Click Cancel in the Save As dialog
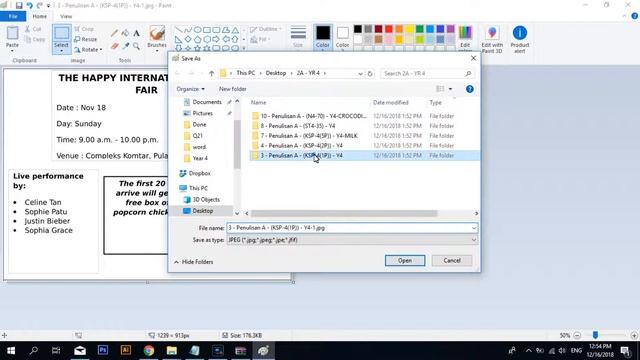The width and height of the screenshot is (640, 360). click(x=452, y=260)
